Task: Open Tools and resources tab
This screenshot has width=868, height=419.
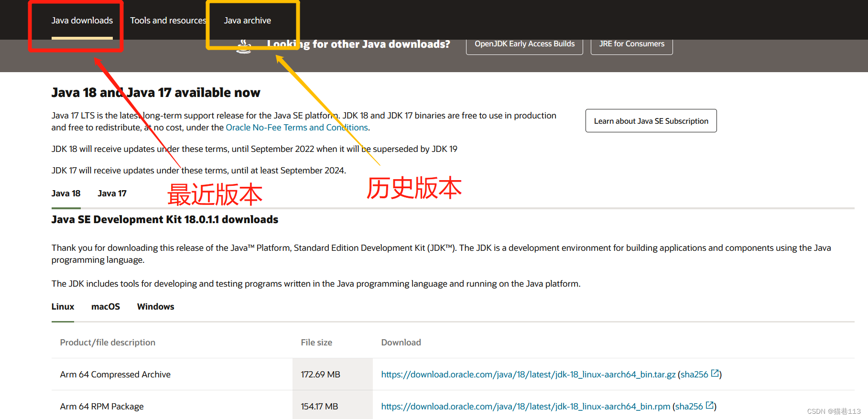Action: coord(168,21)
